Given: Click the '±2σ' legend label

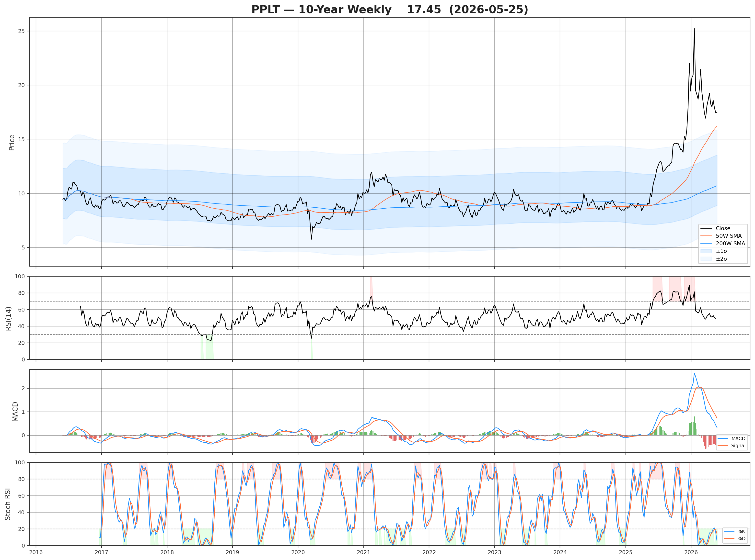Looking at the screenshot, I should coord(721,259).
